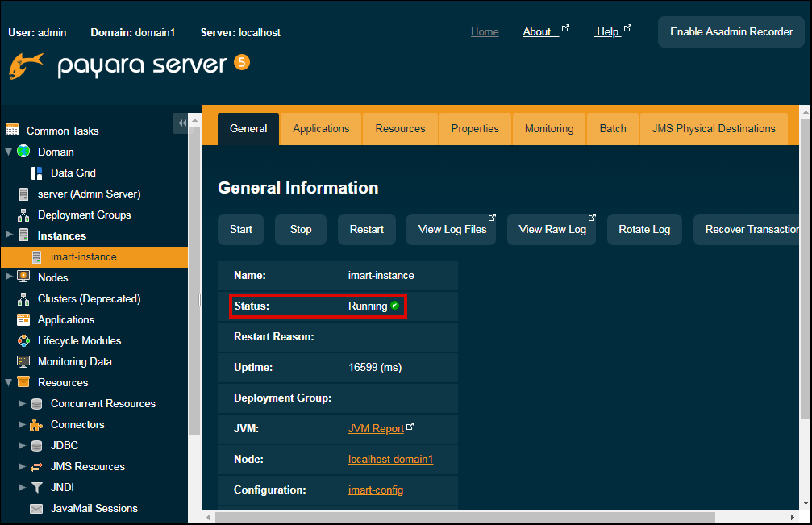The height and width of the screenshot is (525, 812).
Task: Open the JVM Report link
Action: point(376,428)
